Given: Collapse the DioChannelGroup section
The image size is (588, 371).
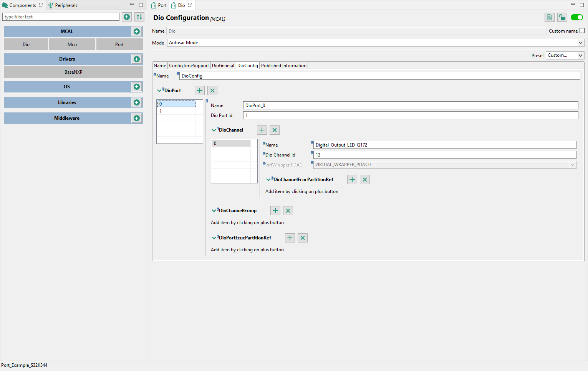Looking at the screenshot, I should tap(214, 210).
